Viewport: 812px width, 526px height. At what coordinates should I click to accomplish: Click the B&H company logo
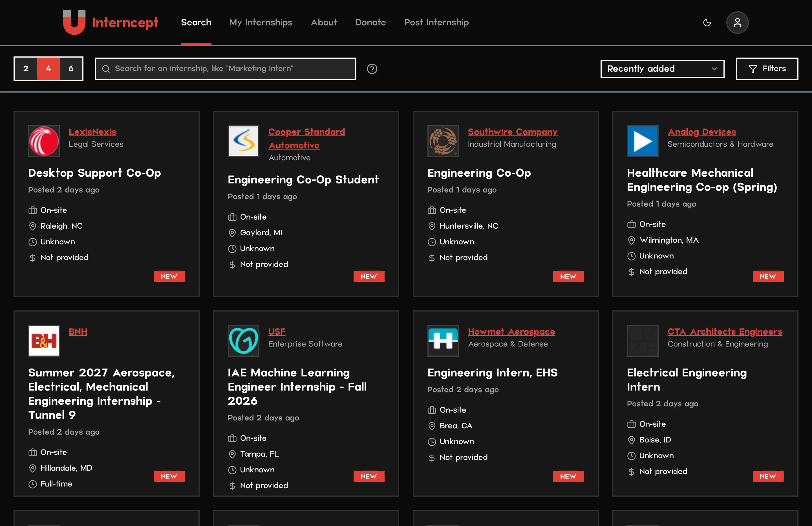pyautogui.click(x=44, y=341)
